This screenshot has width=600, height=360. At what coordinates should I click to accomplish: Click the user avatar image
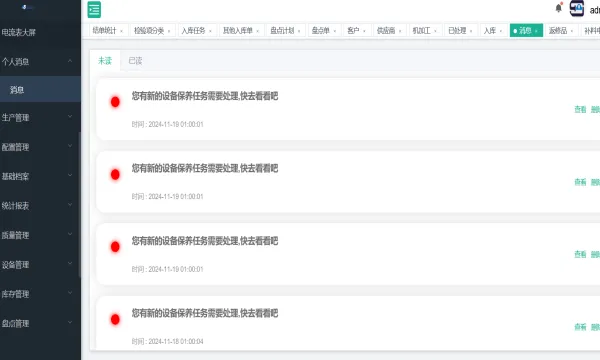click(x=577, y=8)
